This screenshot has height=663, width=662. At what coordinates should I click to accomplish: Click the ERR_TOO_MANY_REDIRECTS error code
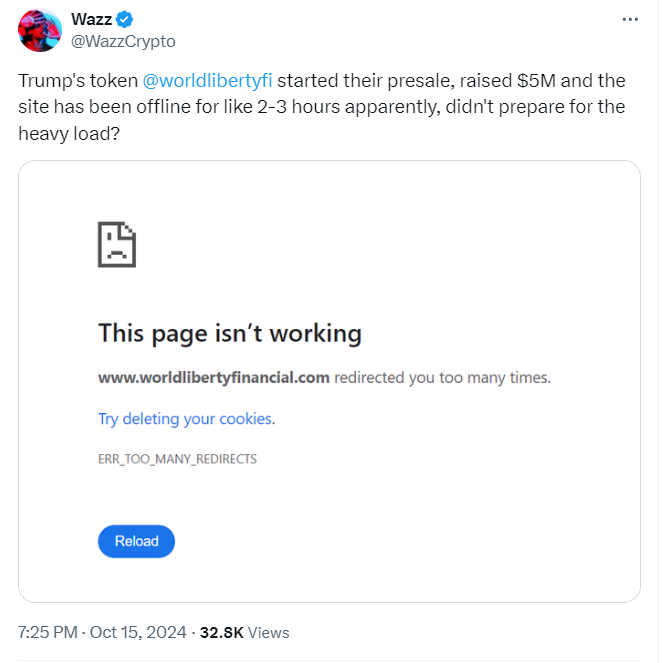pyautogui.click(x=177, y=459)
